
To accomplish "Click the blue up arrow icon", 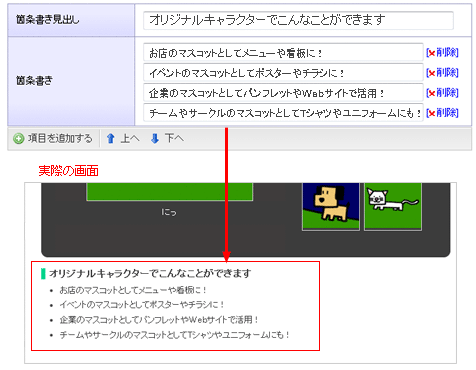I will click(111, 138).
